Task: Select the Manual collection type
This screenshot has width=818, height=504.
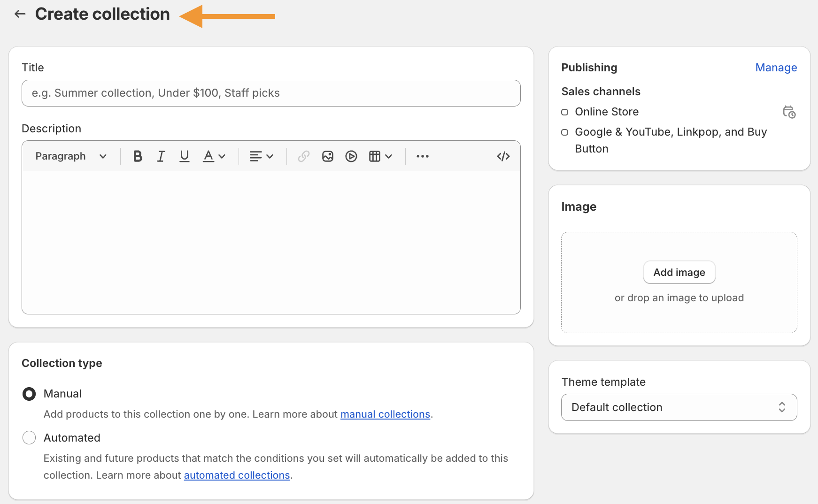Action: [x=29, y=394]
